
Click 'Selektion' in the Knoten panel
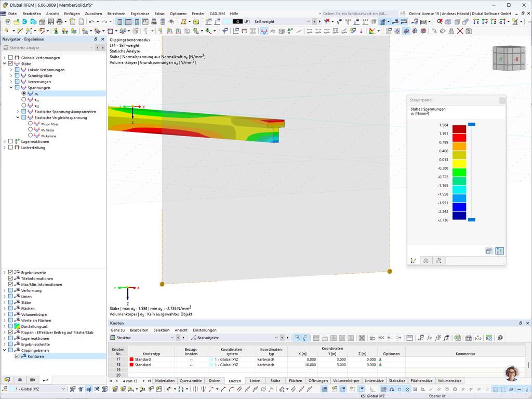[162, 330]
